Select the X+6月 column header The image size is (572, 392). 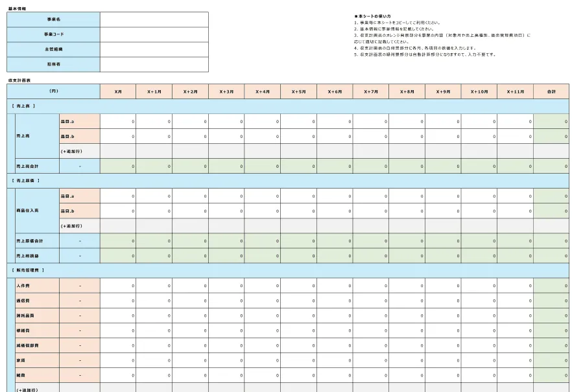334,91
